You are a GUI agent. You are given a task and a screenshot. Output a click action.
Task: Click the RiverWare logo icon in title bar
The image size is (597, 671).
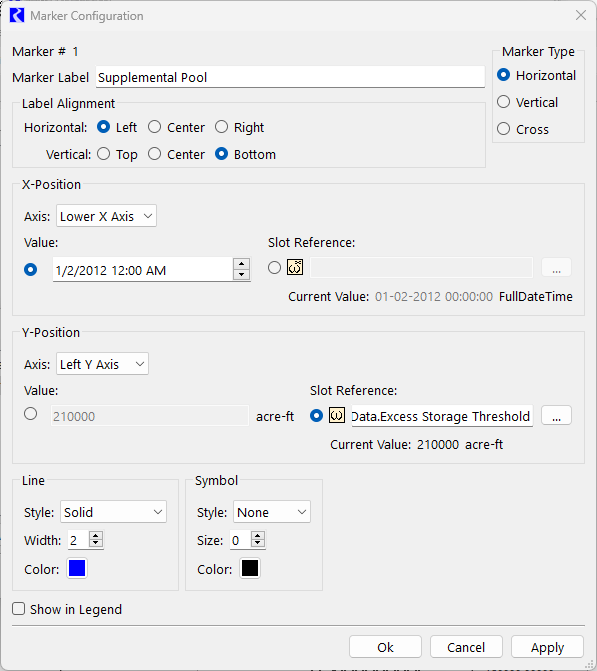(x=17, y=15)
